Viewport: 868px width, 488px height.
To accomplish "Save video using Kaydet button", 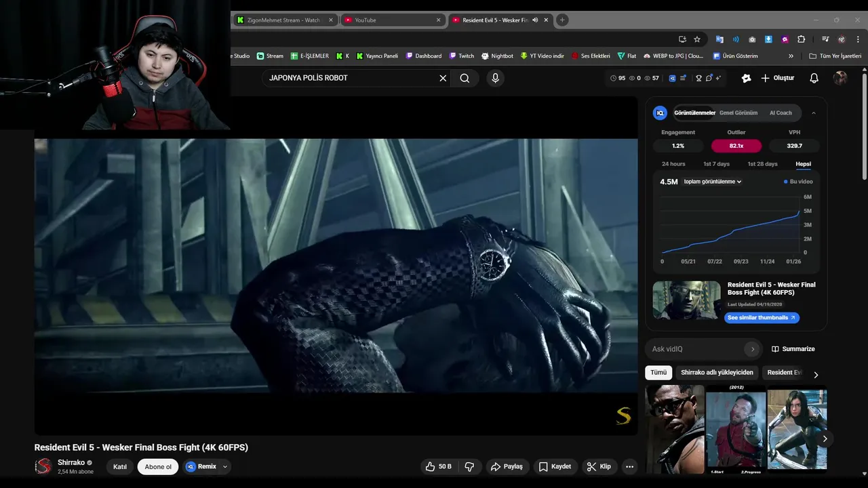I will click(x=555, y=466).
